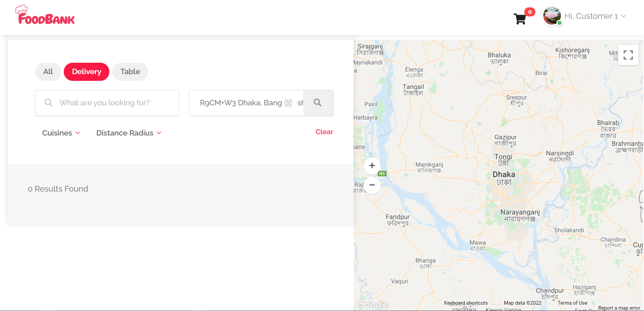This screenshot has height=311, width=644.
Task: Zoom out on the map
Action: click(372, 185)
